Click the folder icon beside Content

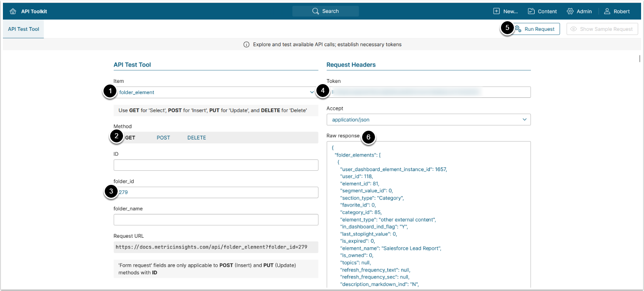pyautogui.click(x=531, y=11)
